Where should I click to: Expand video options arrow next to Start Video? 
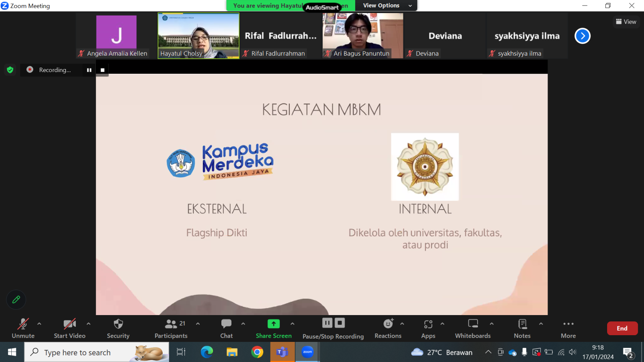point(88,324)
